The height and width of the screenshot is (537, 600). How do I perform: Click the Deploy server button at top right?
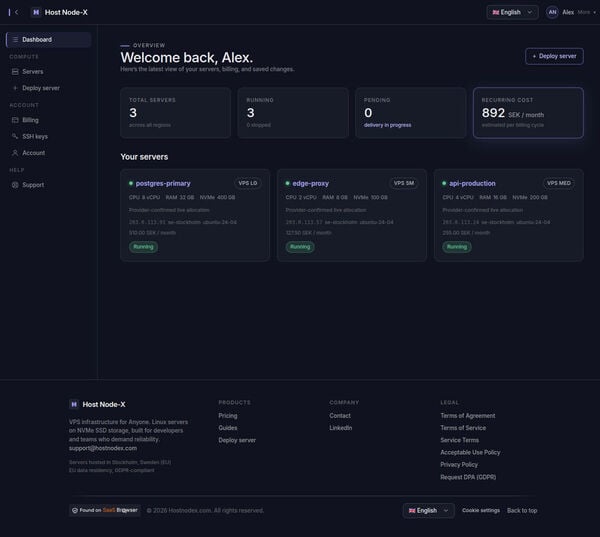click(554, 56)
